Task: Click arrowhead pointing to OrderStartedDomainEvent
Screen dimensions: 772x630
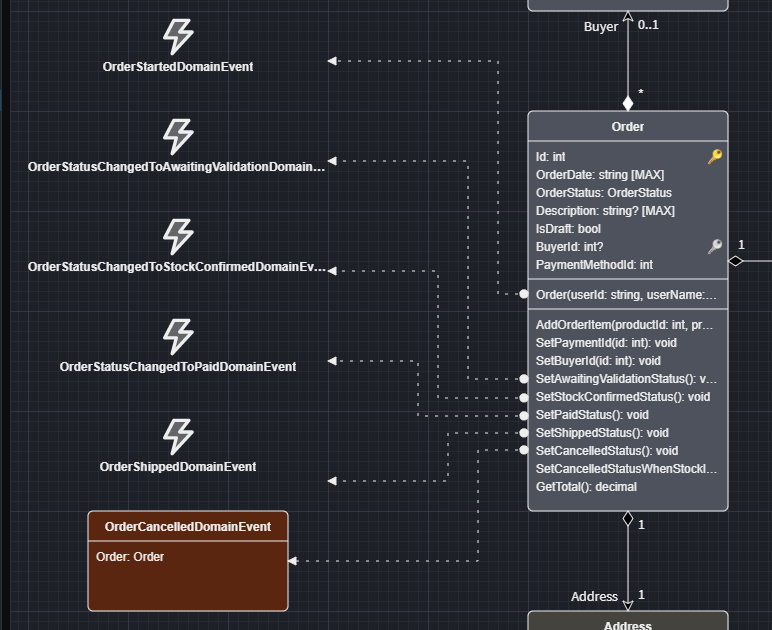Action: tap(332, 61)
